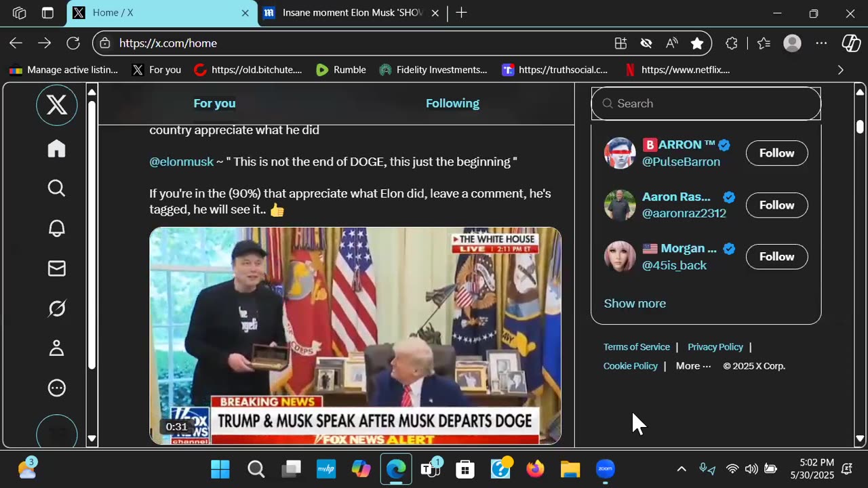868x488 pixels.
Task: Open the Favorites list icon
Action: 764,43
